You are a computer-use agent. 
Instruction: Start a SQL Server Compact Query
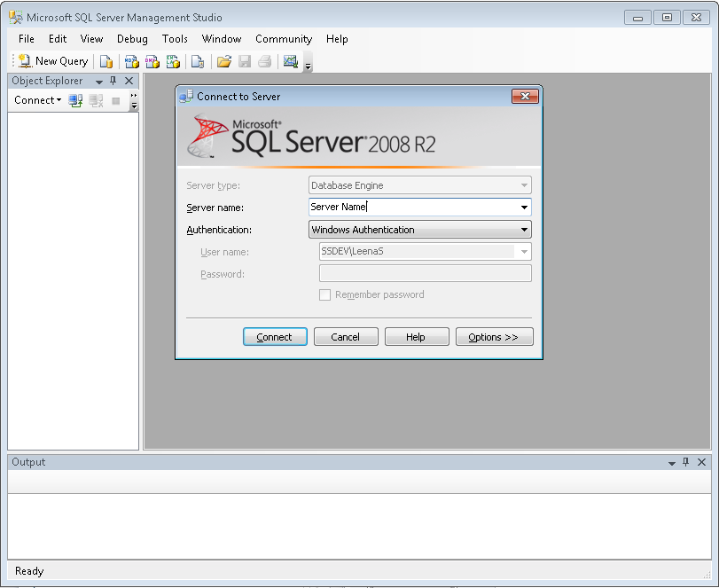198,61
